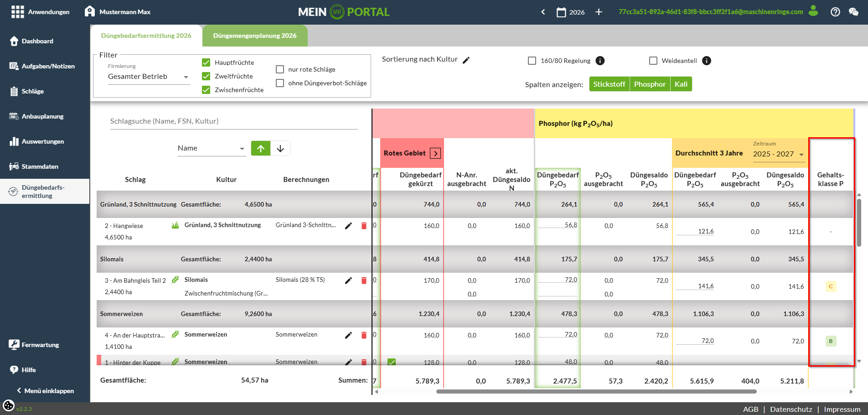Expand the Rotes Gebiet column arrow
The width and height of the screenshot is (868, 415).
(x=435, y=153)
